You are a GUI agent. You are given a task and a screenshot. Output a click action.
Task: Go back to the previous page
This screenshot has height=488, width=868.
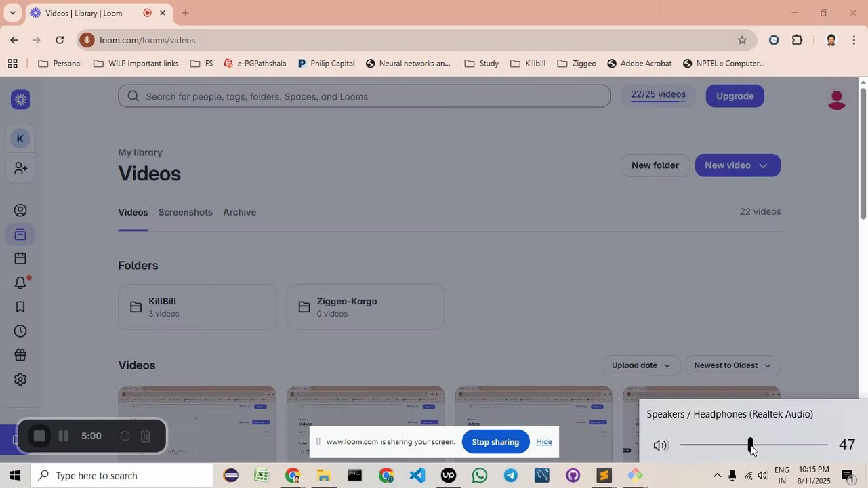click(14, 40)
